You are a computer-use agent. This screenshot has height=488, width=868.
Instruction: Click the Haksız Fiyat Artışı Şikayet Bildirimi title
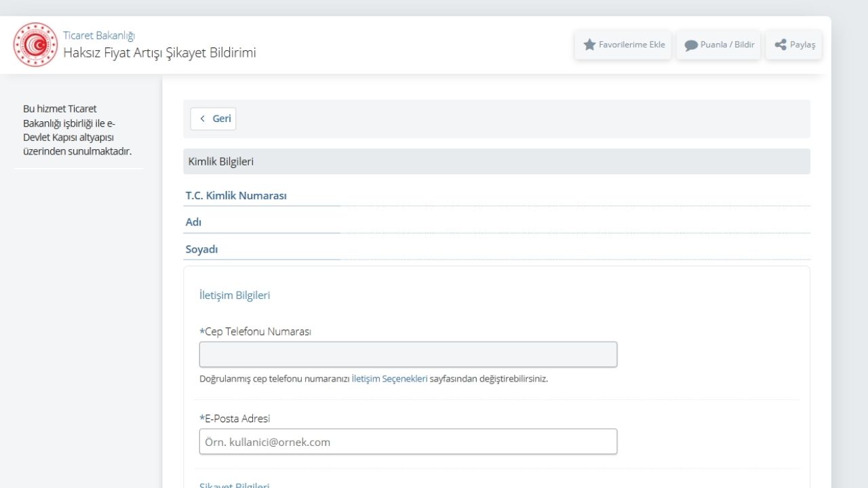point(159,53)
